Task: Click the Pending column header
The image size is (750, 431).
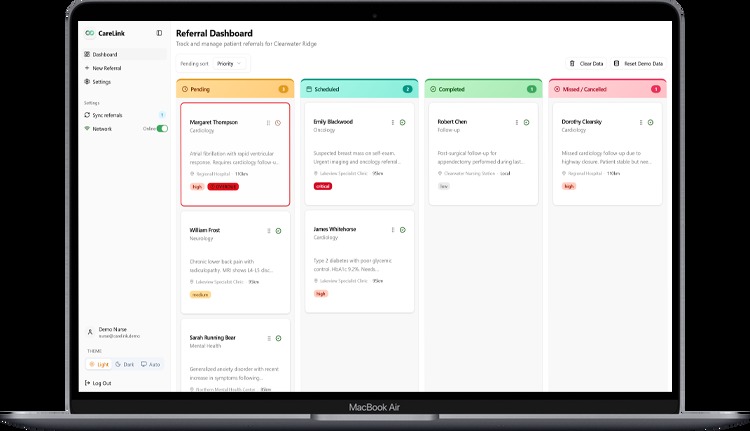Action: click(235, 89)
